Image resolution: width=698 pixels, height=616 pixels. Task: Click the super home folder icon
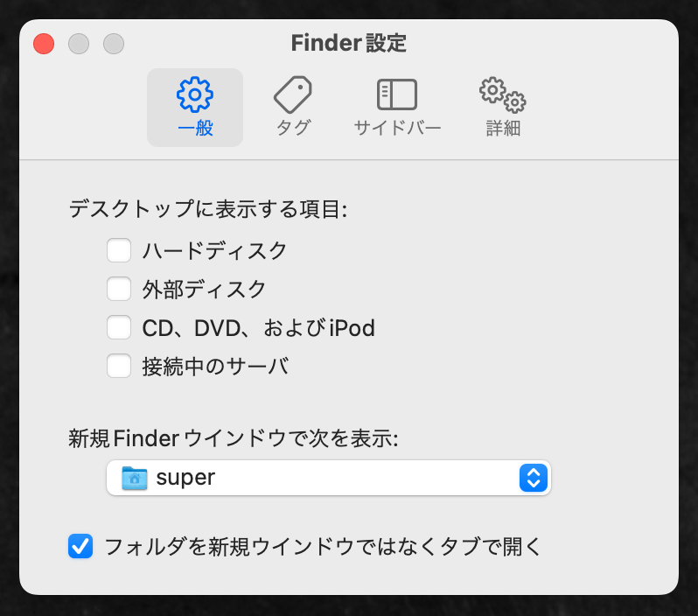(x=135, y=478)
